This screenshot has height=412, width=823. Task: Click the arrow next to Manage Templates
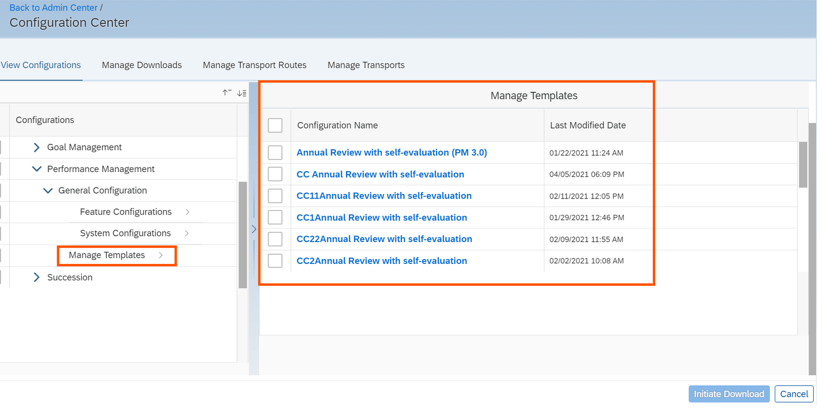(x=161, y=256)
